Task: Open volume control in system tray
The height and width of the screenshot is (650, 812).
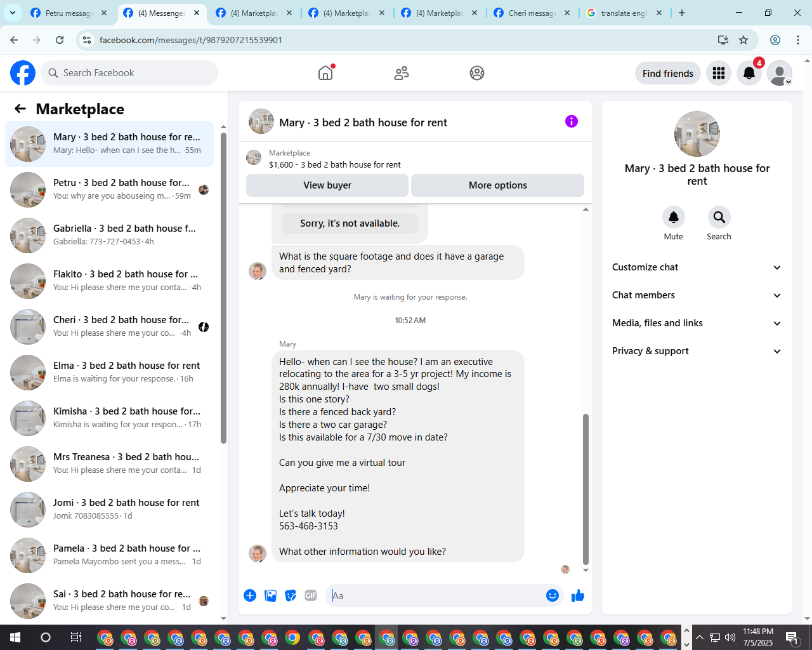Action: point(730,637)
